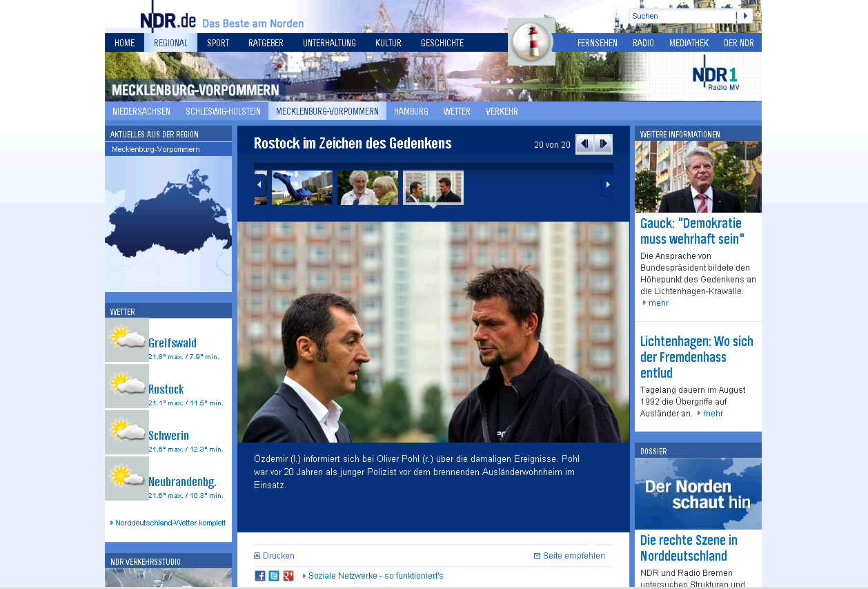Click into the Suchen search field
Screen dimensions: 868x589
682,16
